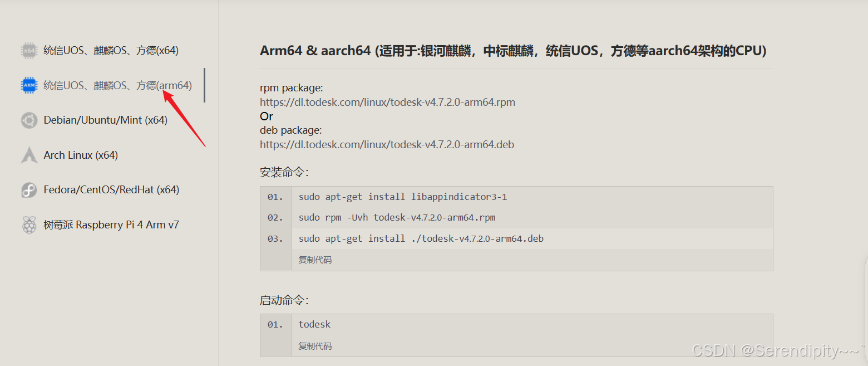Click the deb package label
The width and height of the screenshot is (868, 366).
click(x=291, y=130)
